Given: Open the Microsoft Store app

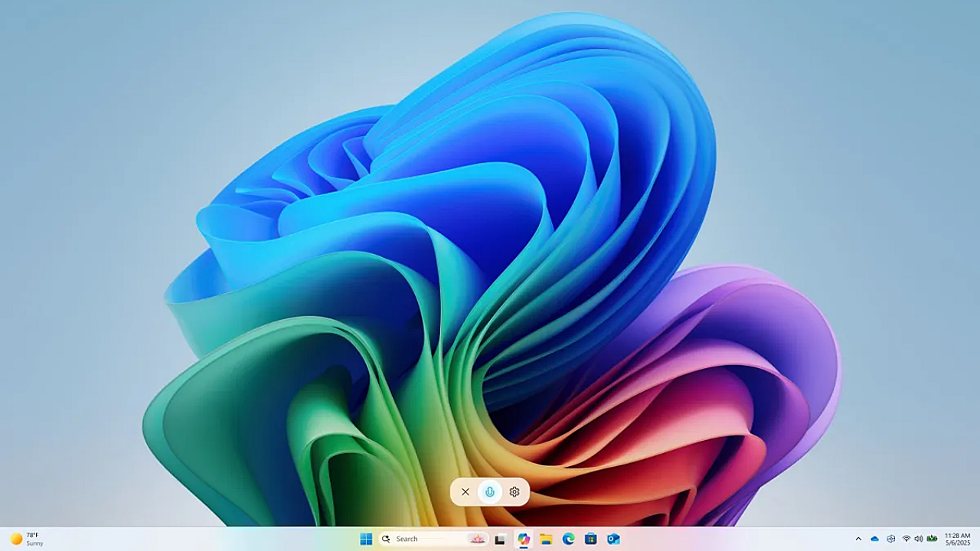Looking at the screenshot, I should tap(591, 539).
